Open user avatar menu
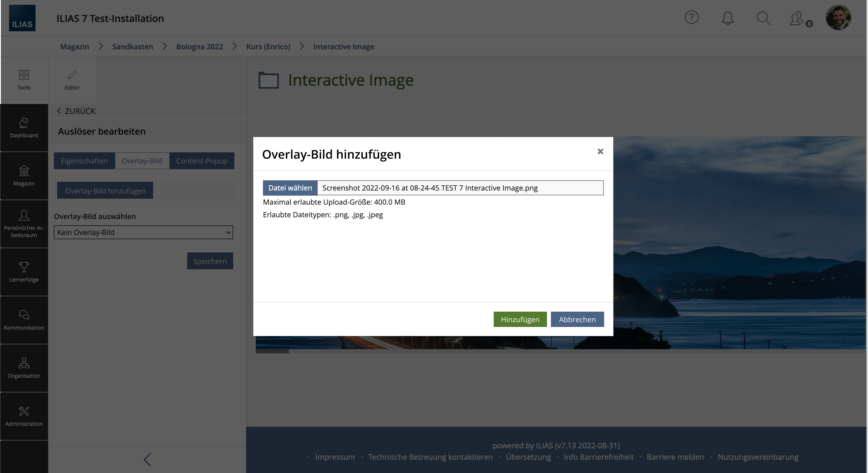The width and height of the screenshot is (868, 473). 838,17
